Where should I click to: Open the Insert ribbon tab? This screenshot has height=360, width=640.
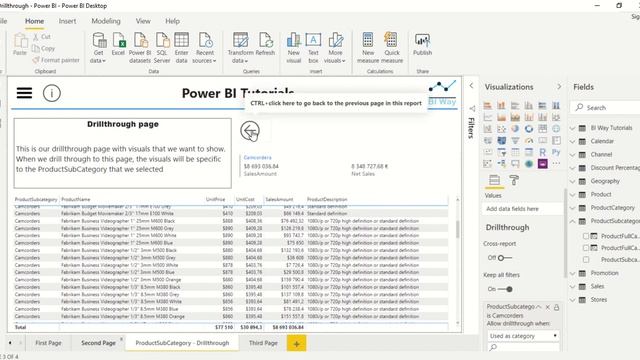67,21
